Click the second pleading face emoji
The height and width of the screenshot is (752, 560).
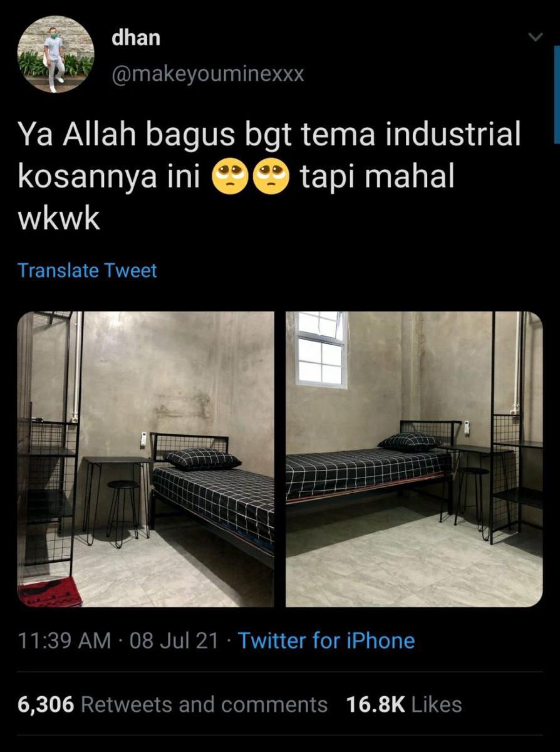[x=272, y=178]
